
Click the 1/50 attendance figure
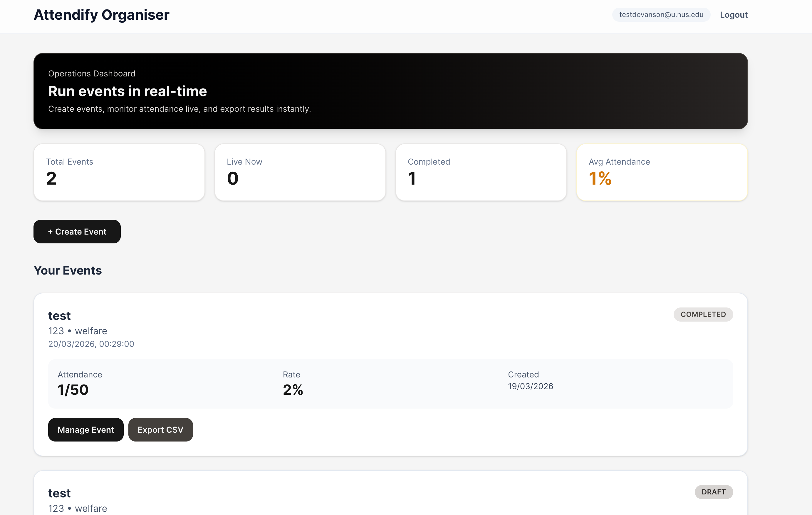click(x=73, y=390)
